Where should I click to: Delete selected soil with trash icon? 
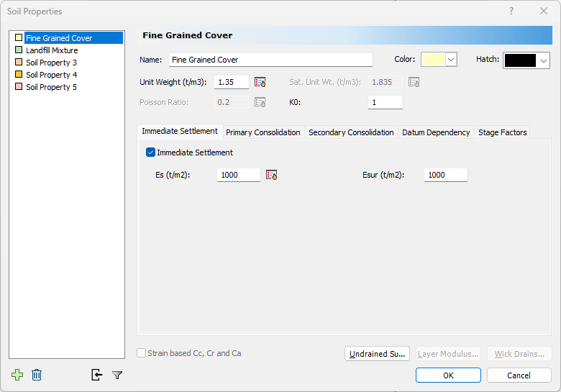[x=37, y=375]
